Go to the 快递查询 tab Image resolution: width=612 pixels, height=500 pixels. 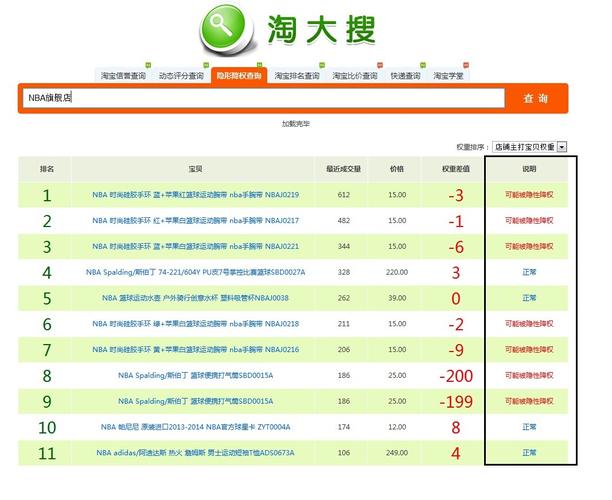pos(406,76)
